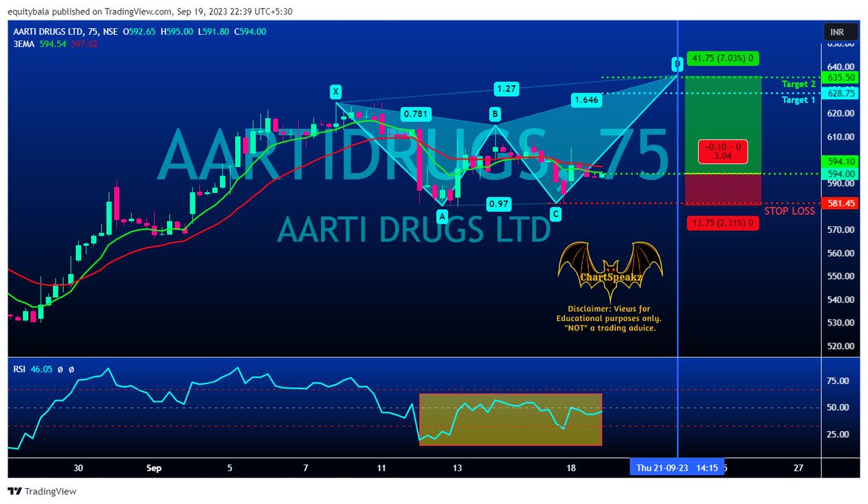
Task: Click the close price C594.00
Action: click(x=250, y=32)
